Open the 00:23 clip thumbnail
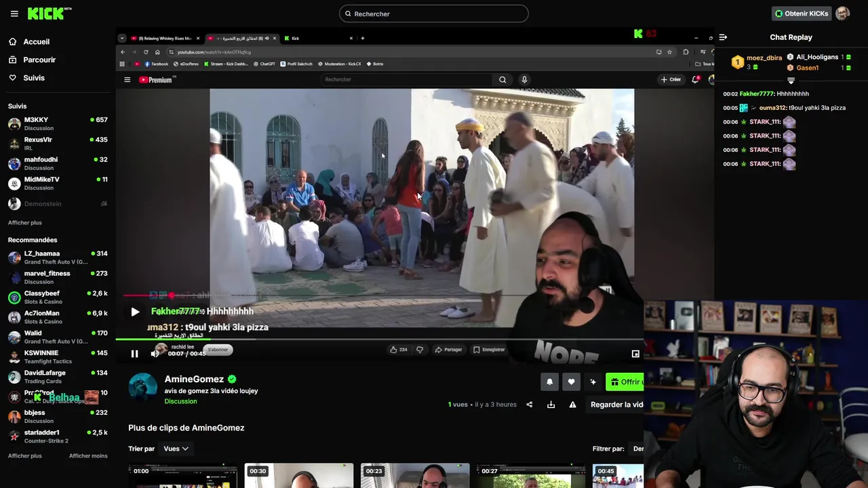 coord(415,476)
